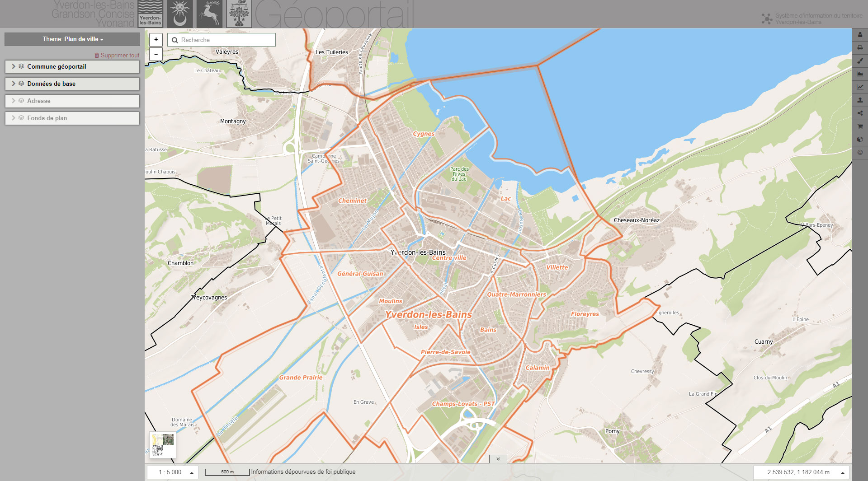Viewport: 868px width, 481px height.
Task: Click the Général-Guisan district label
Action: (360, 274)
